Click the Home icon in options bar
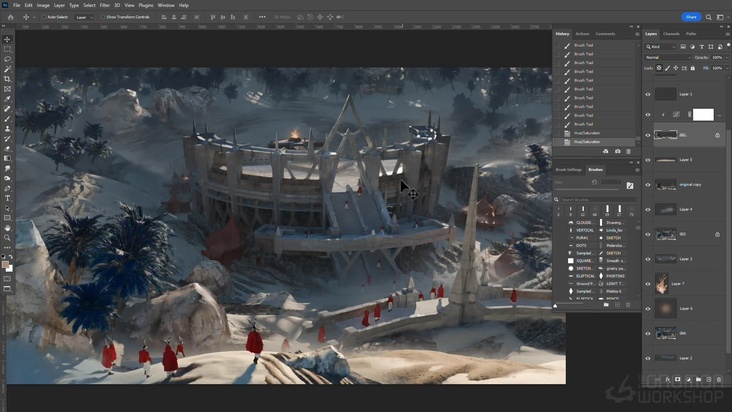Image resolution: width=732 pixels, height=412 pixels. (x=10, y=17)
